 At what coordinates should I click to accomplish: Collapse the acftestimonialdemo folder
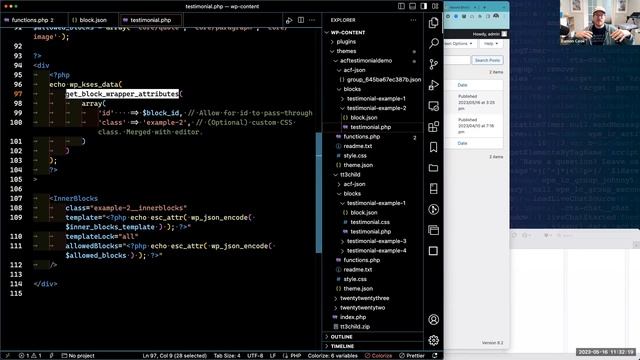(366, 60)
